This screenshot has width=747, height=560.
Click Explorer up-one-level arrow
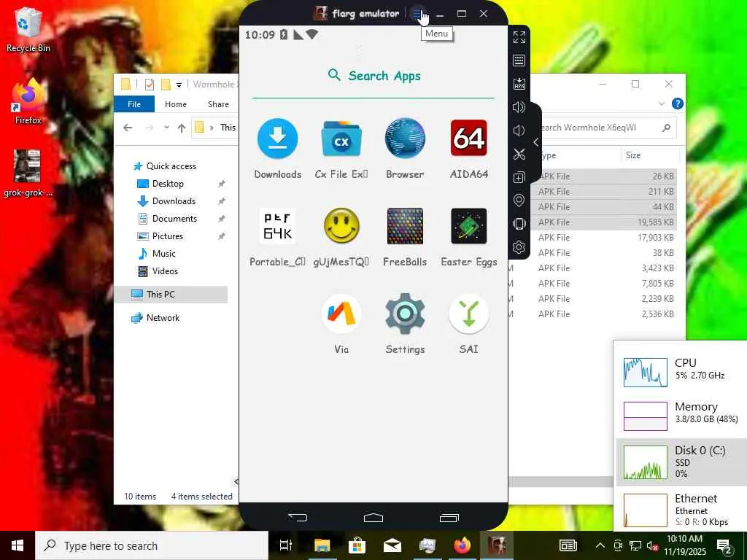click(182, 128)
